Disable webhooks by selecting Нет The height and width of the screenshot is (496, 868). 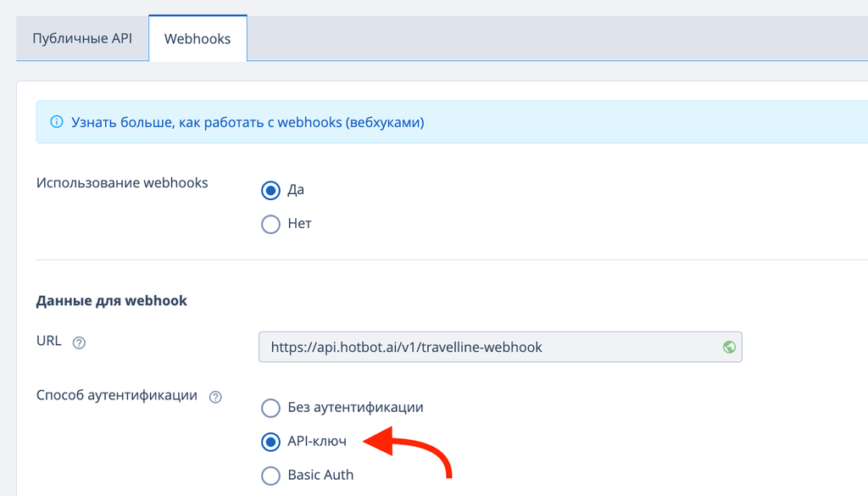pos(270,225)
